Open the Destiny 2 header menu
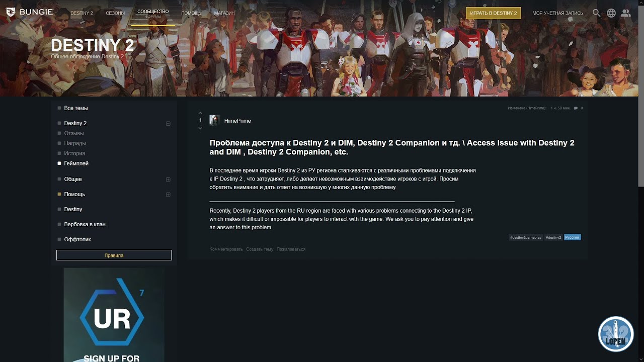This screenshot has width=644, height=362. (x=82, y=13)
